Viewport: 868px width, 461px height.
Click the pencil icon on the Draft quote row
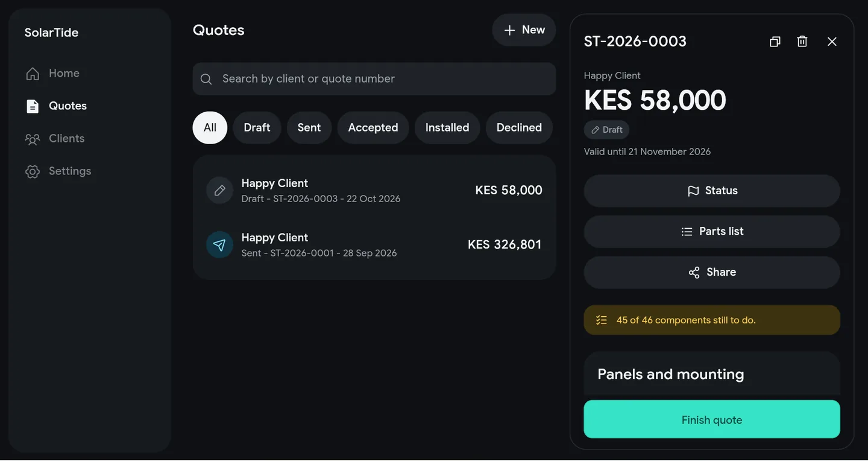[x=219, y=190]
